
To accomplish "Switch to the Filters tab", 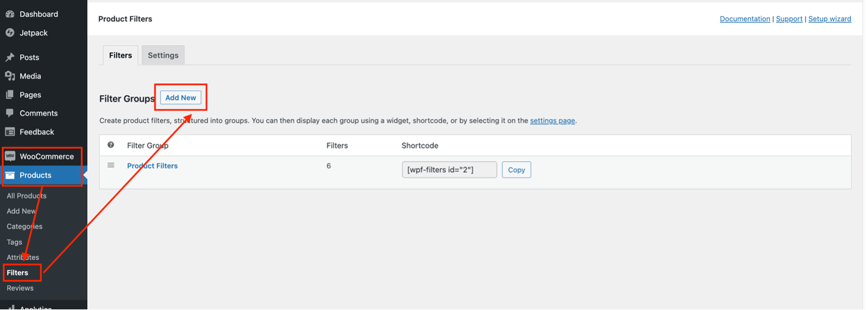I will [120, 55].
